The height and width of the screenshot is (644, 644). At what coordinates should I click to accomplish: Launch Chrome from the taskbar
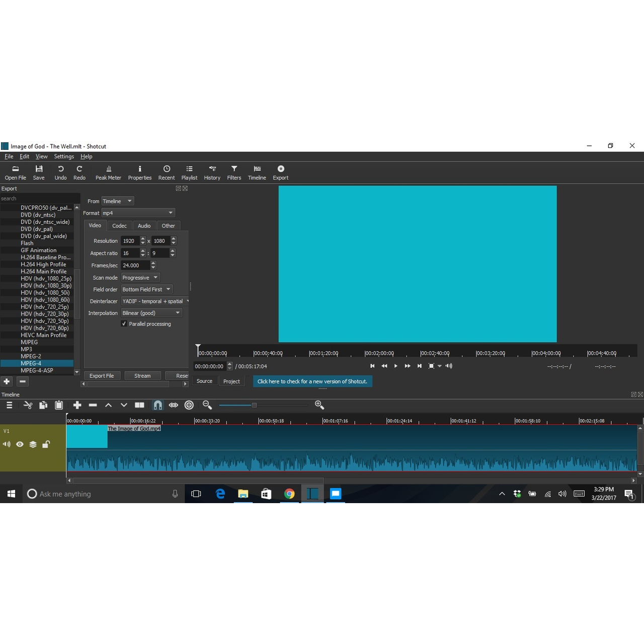(x=289, y=494)
